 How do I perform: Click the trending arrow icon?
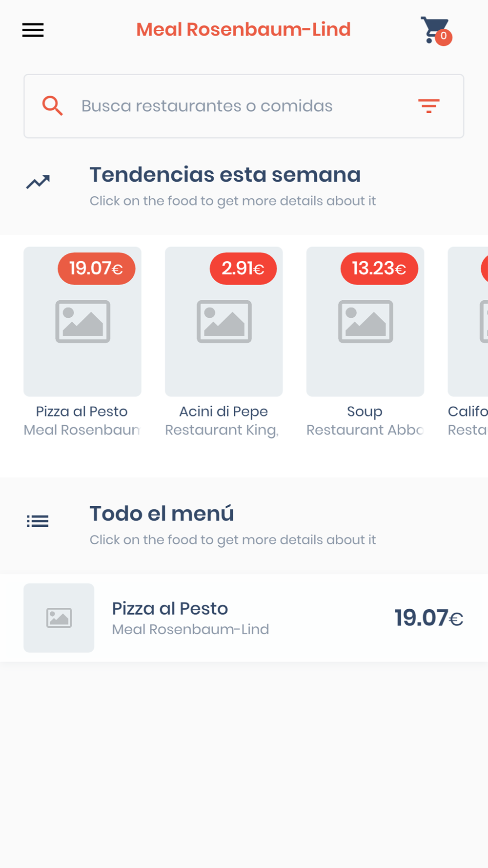click(38, 182)
